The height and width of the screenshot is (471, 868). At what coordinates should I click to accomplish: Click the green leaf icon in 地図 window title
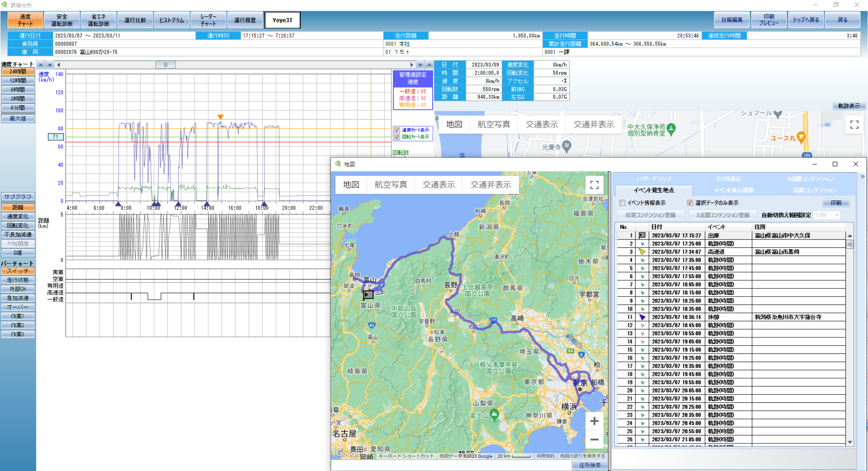338,164
